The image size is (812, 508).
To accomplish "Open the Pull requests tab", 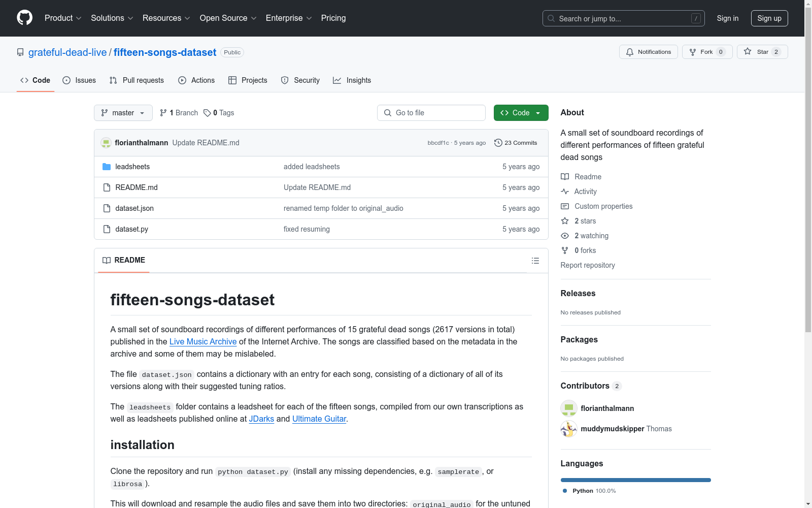I will point(137,80).
